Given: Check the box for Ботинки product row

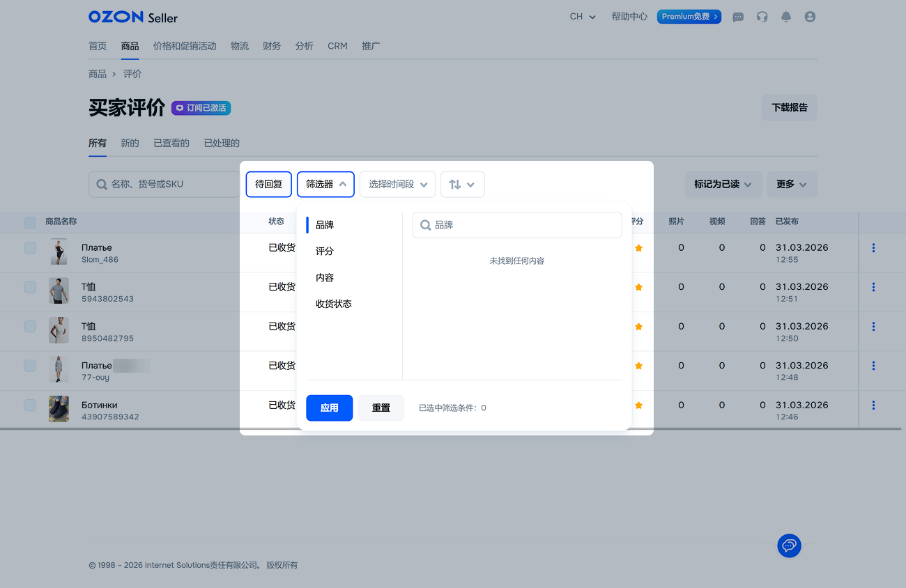Looking at the screenshot, I should click(30, 405).
